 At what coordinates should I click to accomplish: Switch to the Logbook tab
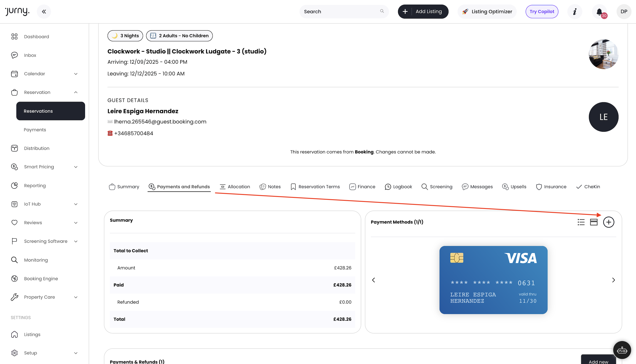point(398,187)
